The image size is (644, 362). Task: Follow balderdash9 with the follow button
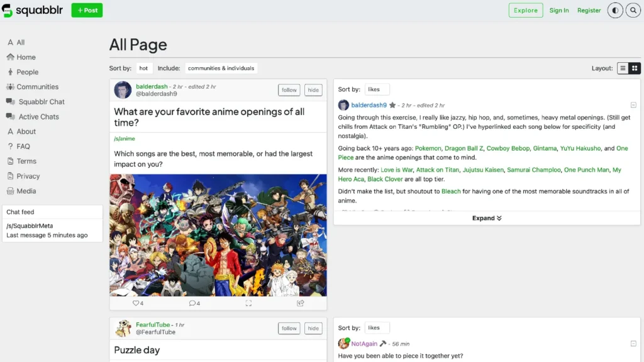coord(289,90)
